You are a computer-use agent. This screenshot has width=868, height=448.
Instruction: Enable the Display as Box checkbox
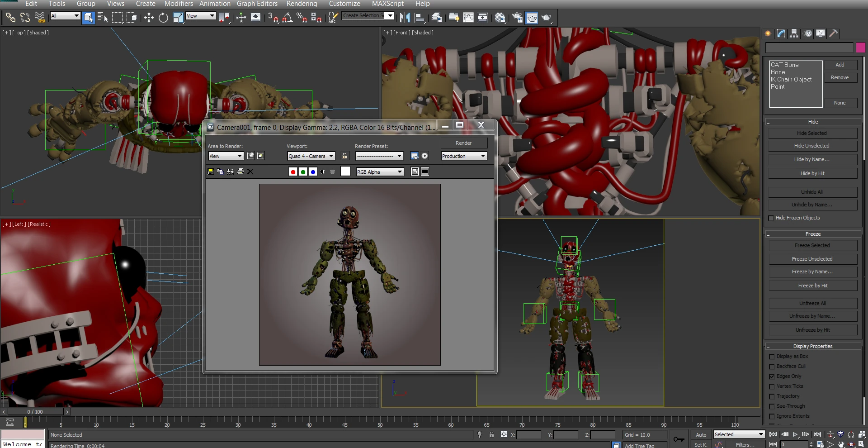click(x=772, y=357)
